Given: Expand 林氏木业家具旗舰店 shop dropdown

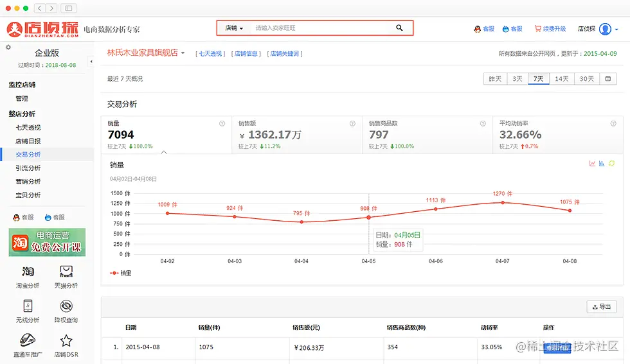Looking at the screenshot, I should point(183,53).
